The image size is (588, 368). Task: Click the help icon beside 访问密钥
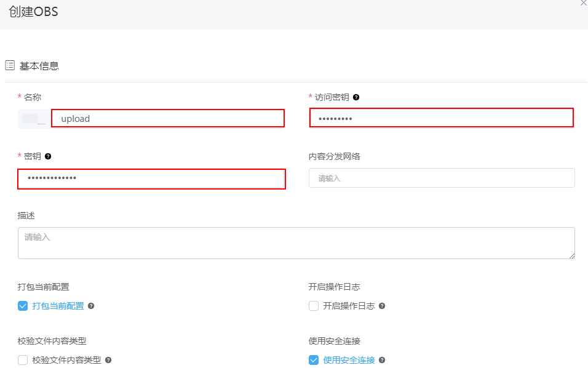point(356,97)
